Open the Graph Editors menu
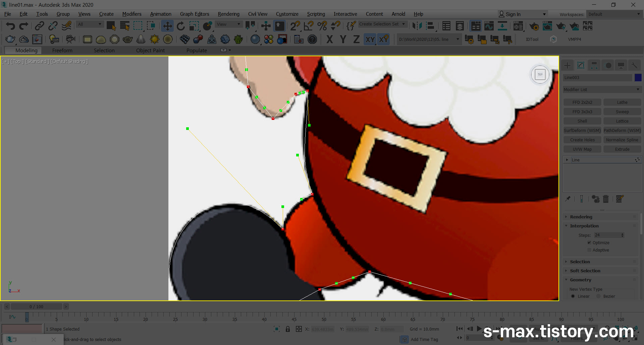 tap(195, 14)
